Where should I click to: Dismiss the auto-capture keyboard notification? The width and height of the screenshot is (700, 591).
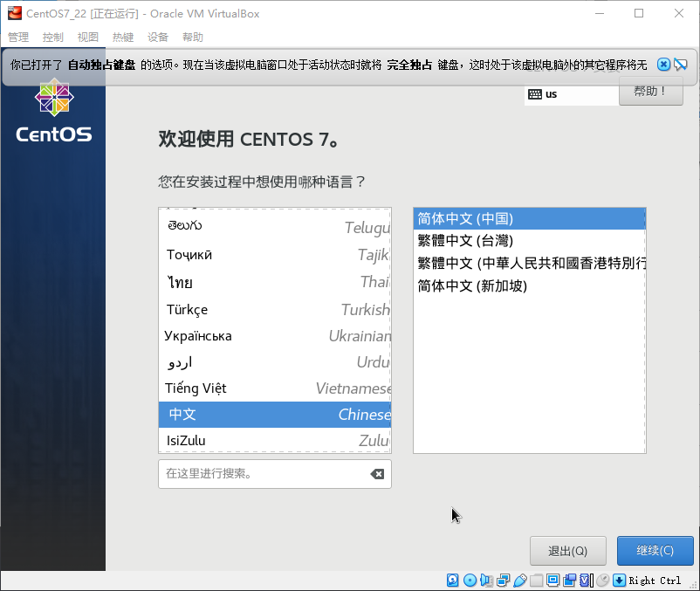click(x=663, y=65)
